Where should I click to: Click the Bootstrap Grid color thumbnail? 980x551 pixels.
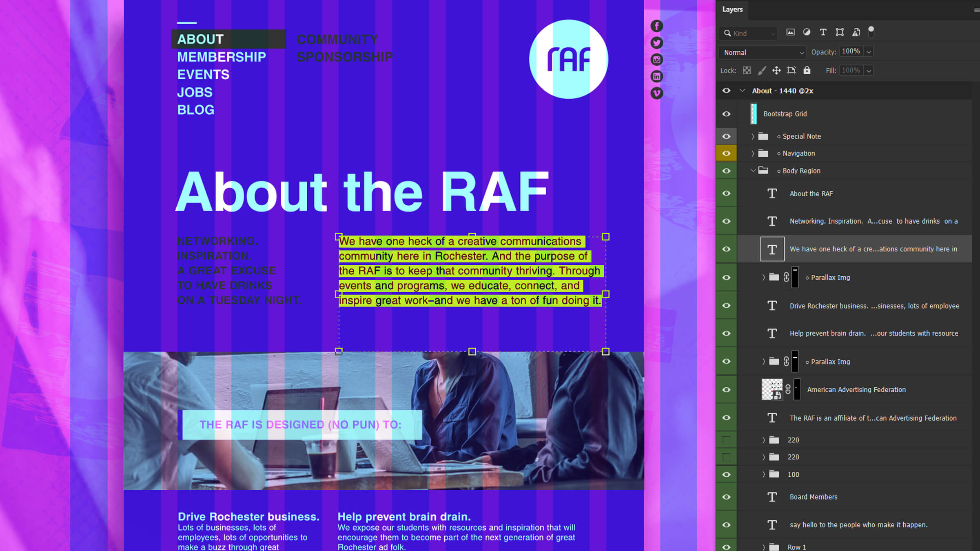[754, 114]
